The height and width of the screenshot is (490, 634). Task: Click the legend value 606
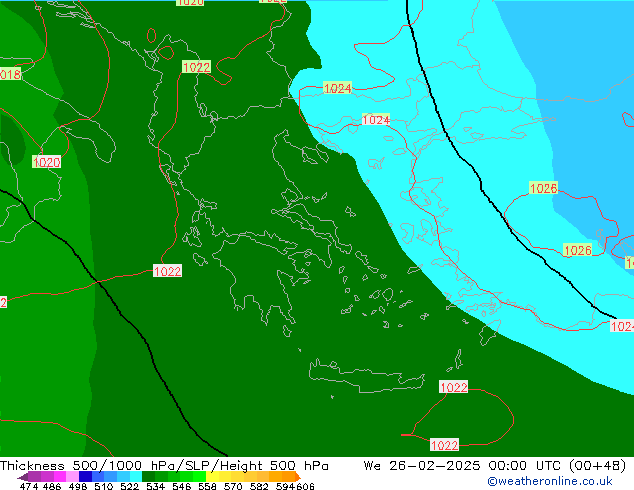tap(304, 486)
